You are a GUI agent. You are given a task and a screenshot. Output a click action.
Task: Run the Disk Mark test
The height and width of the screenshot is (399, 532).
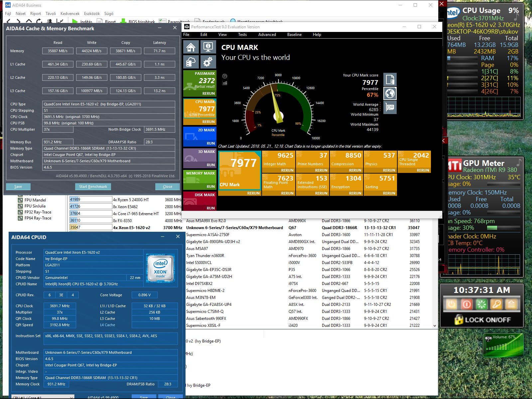(x=211, y=208)
